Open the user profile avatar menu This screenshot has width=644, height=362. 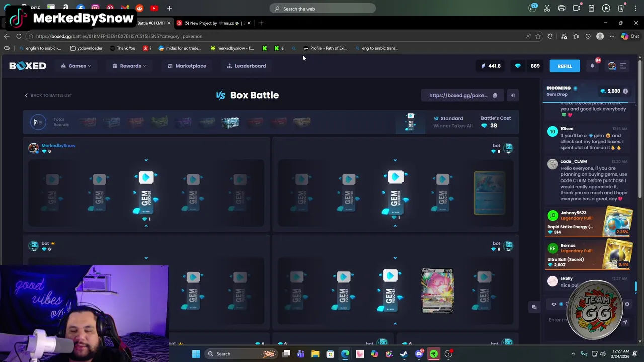click(x=611, y=66)
